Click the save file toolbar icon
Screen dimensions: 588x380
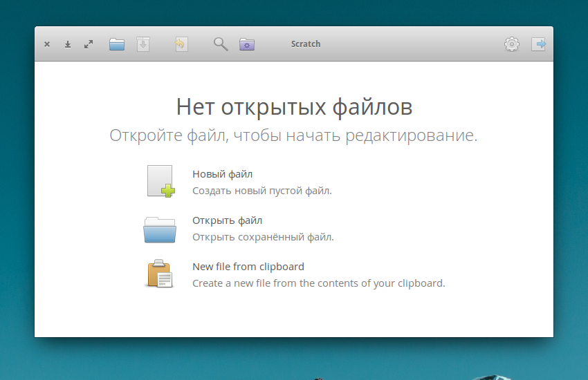pyautogui.click(x=143, y=44)
